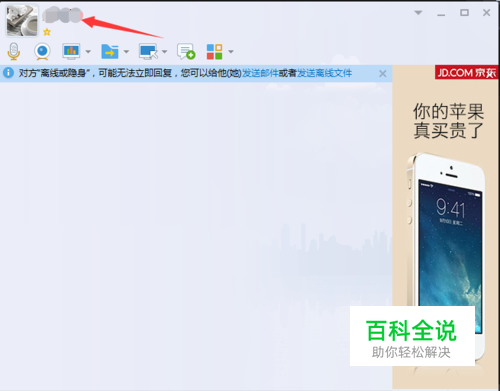Create a discussion group with chat-plus icon
Viewport: 500px width, 391px height.
tap(186, 52)
